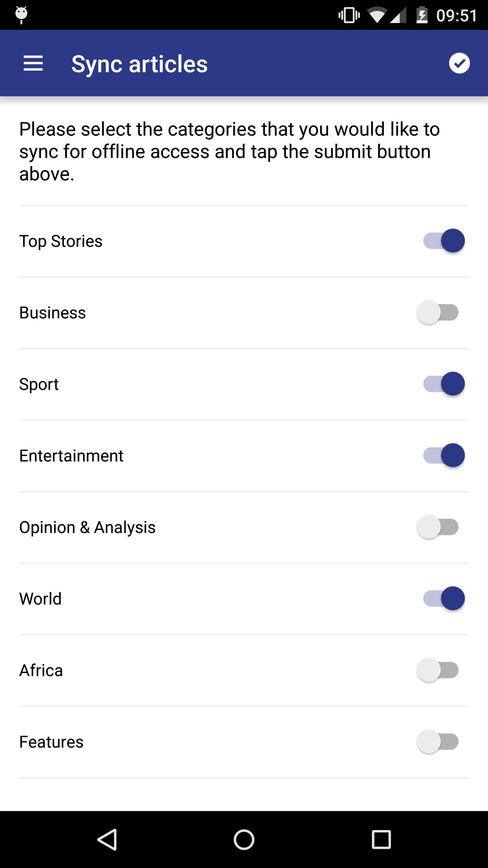The height and width of the screenshot is (868, 488).
Task: Enable Opinion & Analysis toggle
Action: [x=438, y=527]
